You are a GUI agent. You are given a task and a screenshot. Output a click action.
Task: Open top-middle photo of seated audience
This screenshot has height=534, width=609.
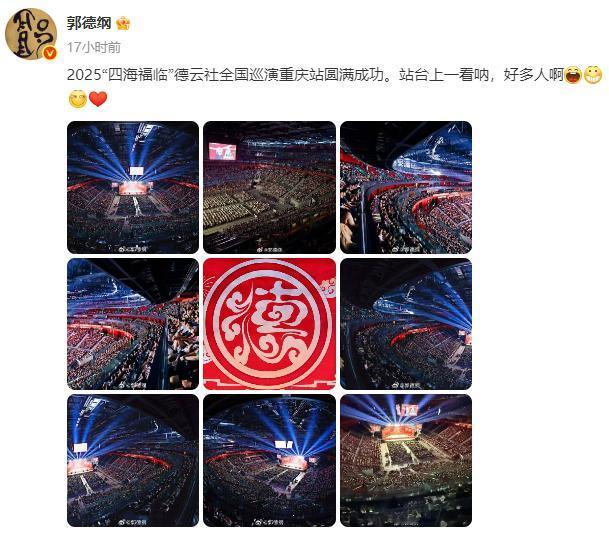pyautogui.click(x=269, y=187)
